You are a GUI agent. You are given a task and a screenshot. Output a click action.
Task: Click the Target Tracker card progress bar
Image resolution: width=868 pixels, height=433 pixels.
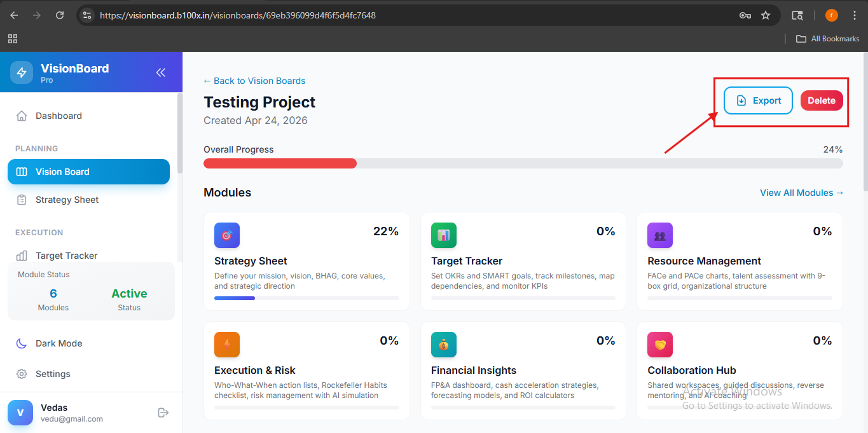click(x=523, y=298)
